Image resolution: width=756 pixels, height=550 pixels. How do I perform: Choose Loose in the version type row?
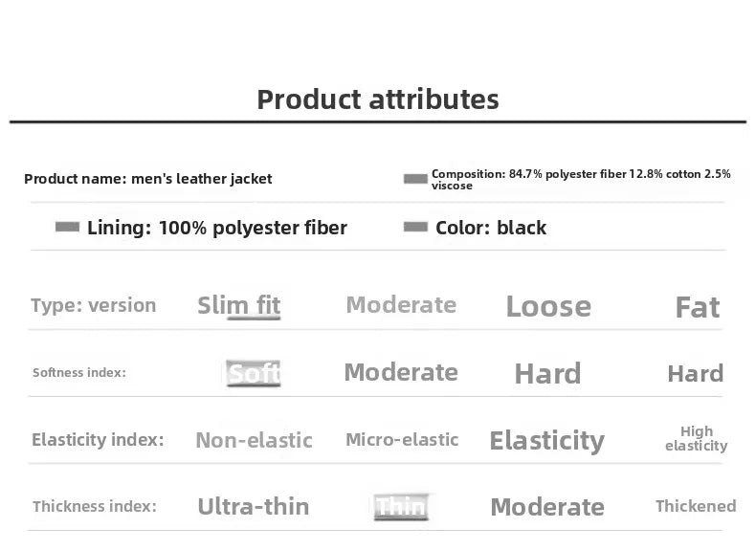pyautogui.click(x=548, y=307)
